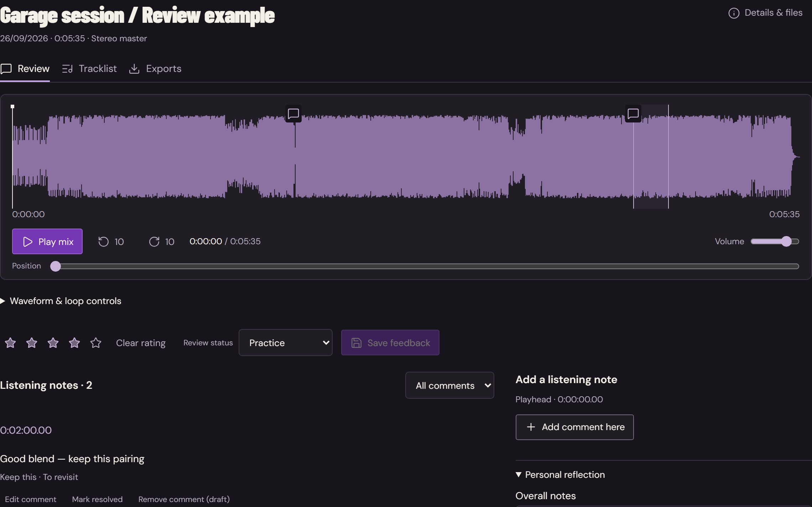Click the Review tab comment icon

coord(6,69)
